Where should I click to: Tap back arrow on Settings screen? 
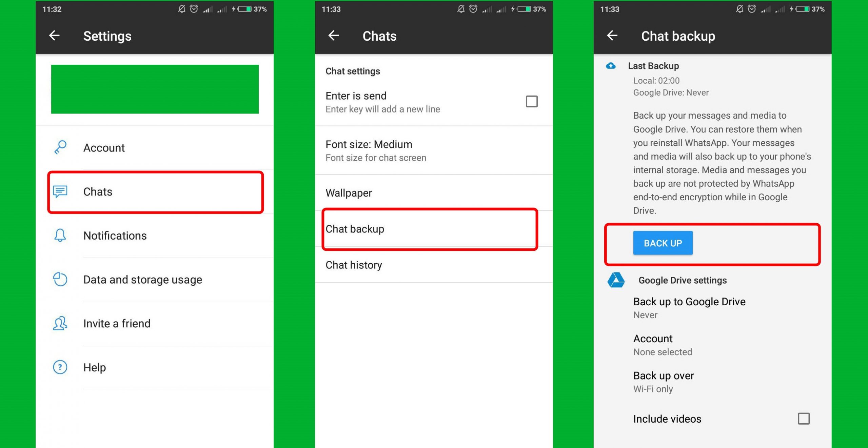pyautogui.click(x=54, y=36)
